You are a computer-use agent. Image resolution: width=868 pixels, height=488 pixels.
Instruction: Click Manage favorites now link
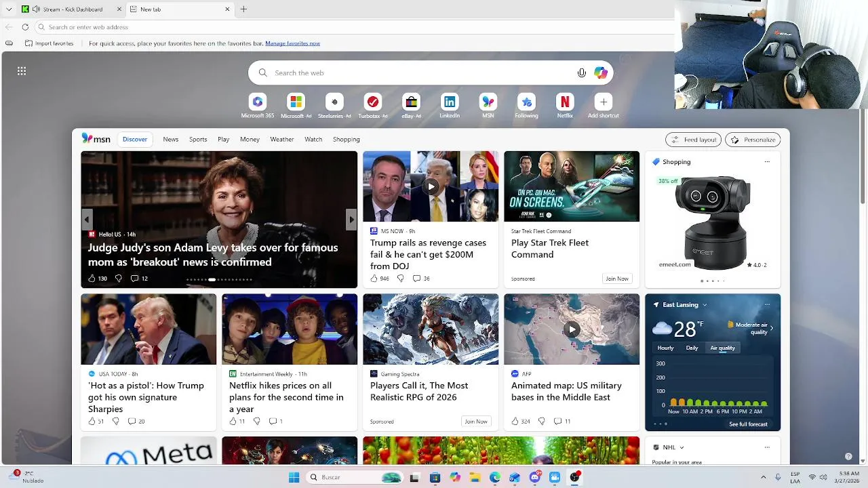[x=293, y=43]
